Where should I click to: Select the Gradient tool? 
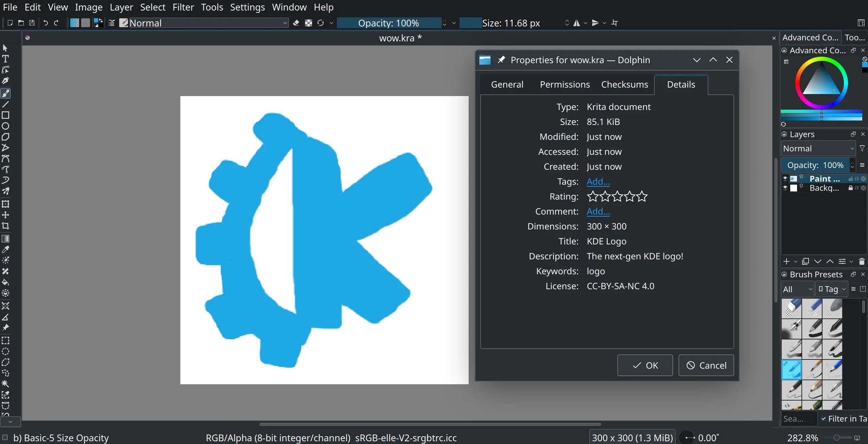5,239
